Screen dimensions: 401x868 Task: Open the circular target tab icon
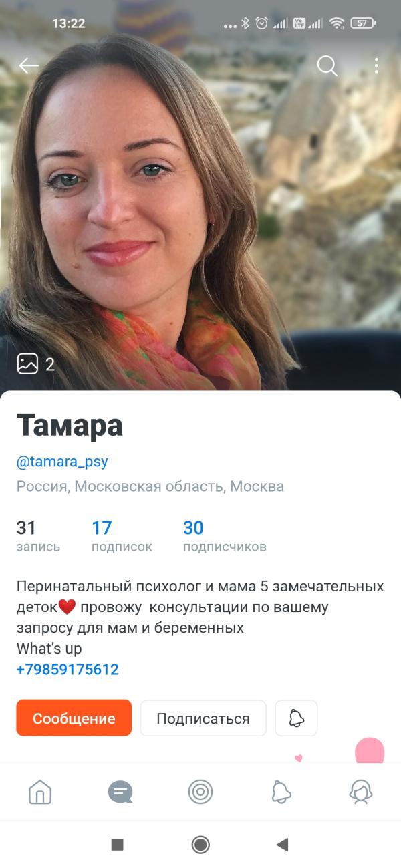pos(200,792)
